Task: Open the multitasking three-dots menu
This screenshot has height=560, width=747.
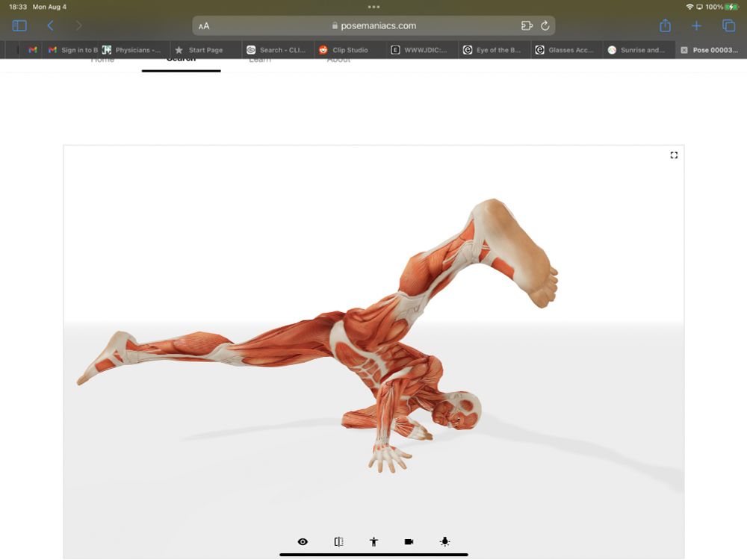Action: (373, 7)
